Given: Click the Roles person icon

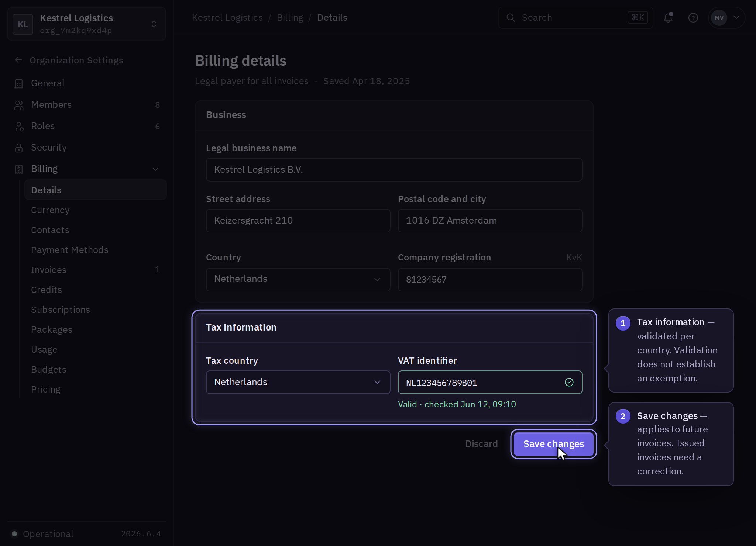Looking at the screenshot, I should pos(19,126).
